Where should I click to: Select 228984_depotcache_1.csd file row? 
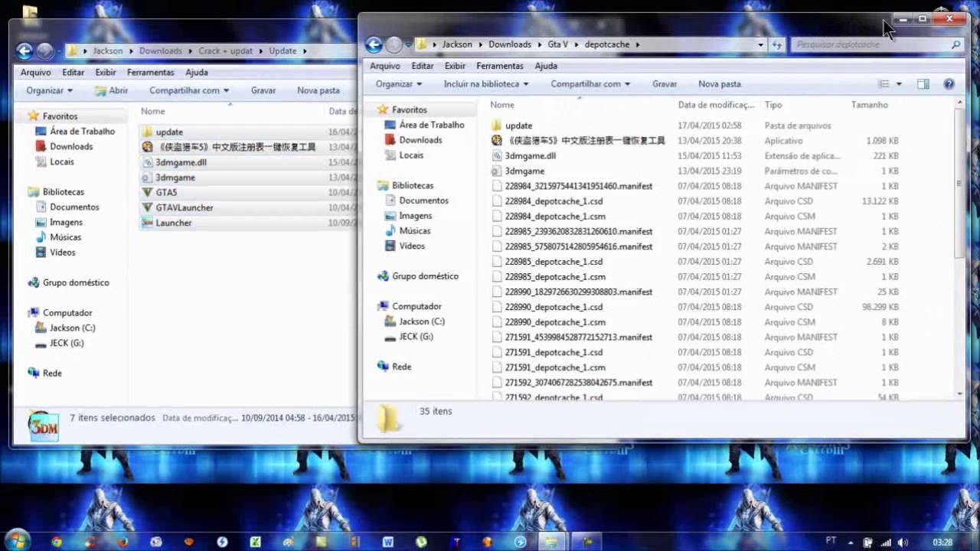(695, 201)
